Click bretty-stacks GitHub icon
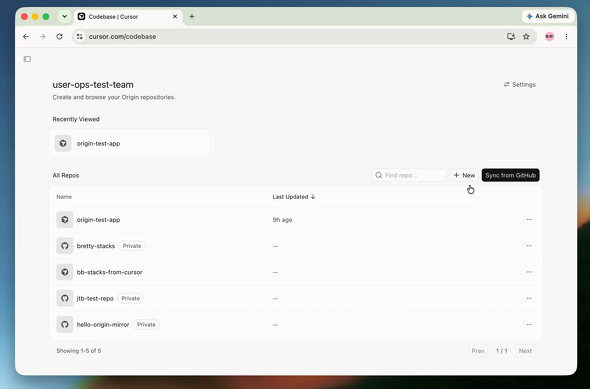Screen dimensions: 590x389 point(65,246)
